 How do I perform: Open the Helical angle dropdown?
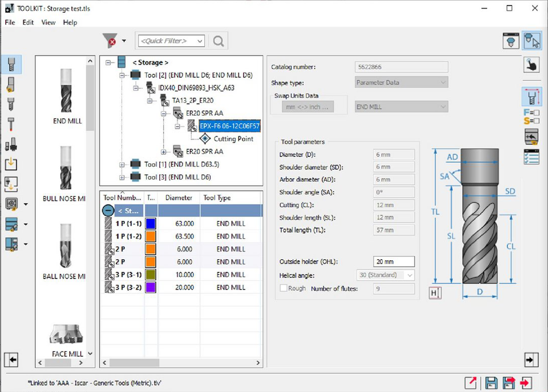385,275
